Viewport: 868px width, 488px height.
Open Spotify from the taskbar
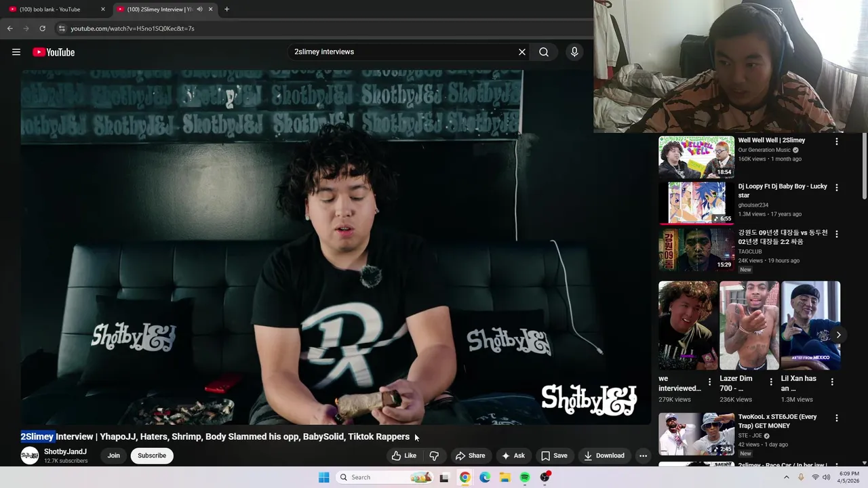pyautogui.click(x=525, y=477)
